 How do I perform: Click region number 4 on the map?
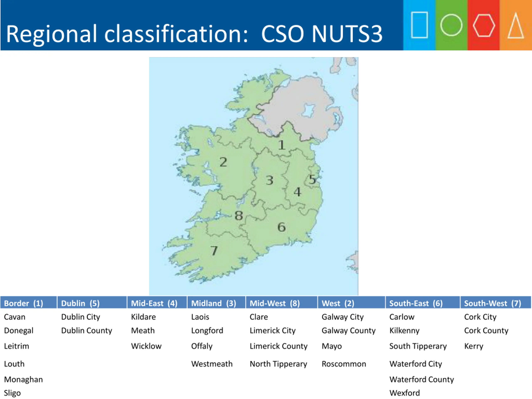click(x=298, y=192)
